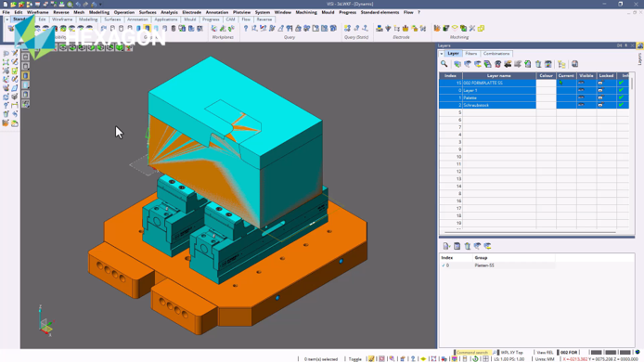Screen dimensions: 644x362
Task: Toggle visibility of Schraubstock layer
Action: 581,105
